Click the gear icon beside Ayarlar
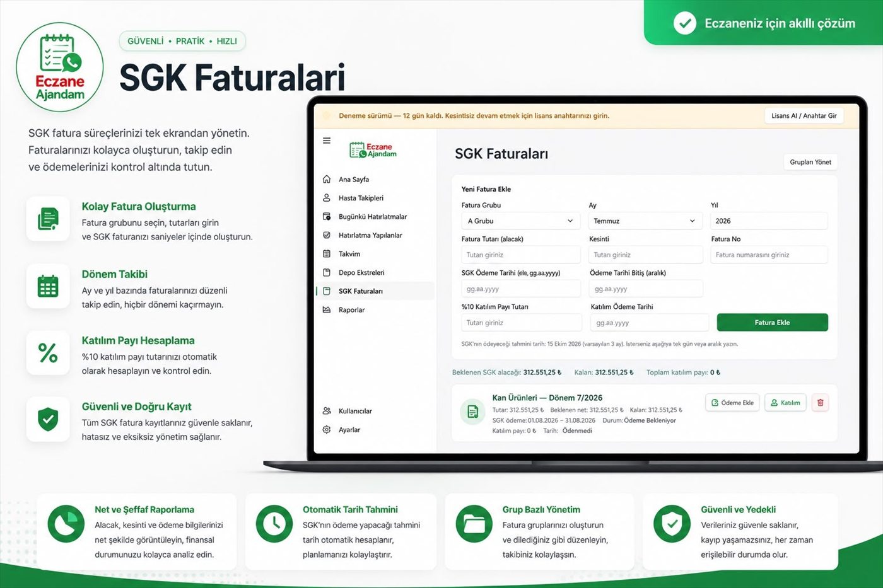Screen dimensions: 883x588 coord(327,430)
